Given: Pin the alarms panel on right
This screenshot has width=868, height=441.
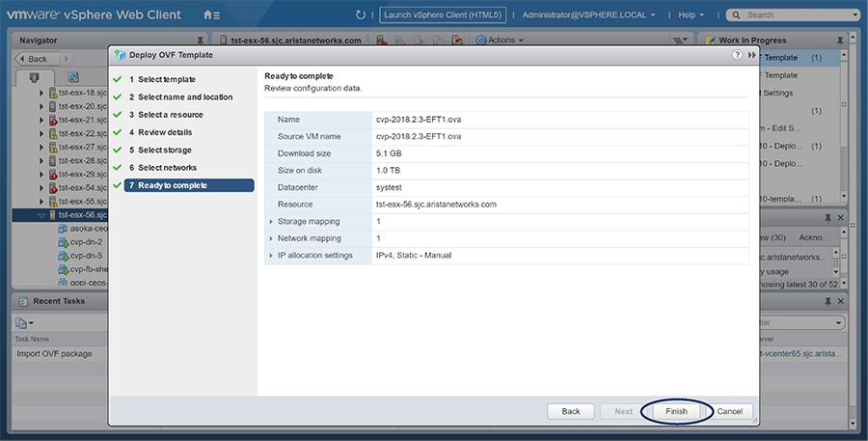Looking at the screenshot, I should pos(828,218).
